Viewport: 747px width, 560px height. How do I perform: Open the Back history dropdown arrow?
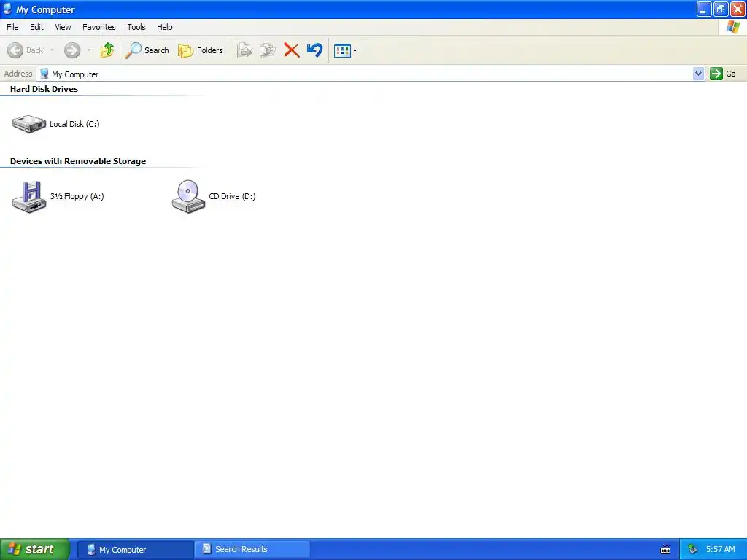(x=52, y=50)
